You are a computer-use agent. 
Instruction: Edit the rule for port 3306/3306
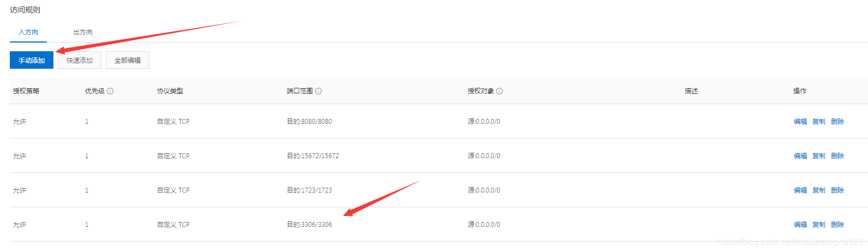[x=800, y=225]
